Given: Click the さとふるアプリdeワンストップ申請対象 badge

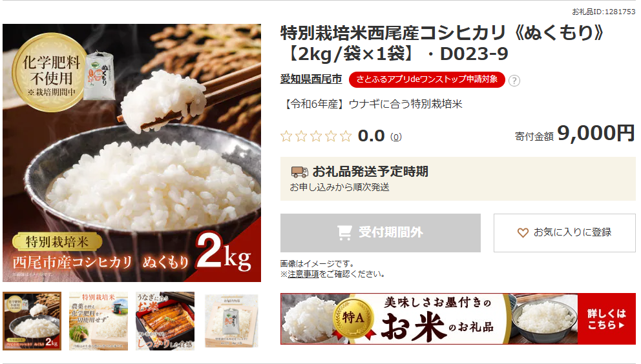Looking at the screenshot, I should pos(426,79).
